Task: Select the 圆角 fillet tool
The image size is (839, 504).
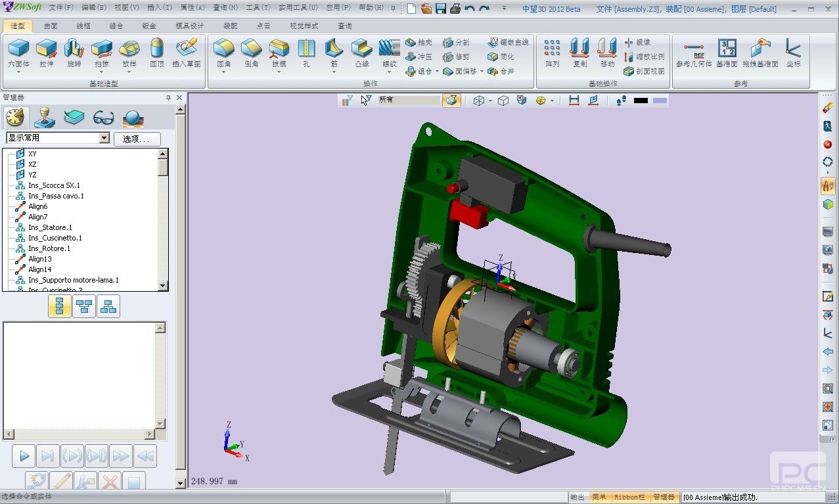Action: point(223,51)
